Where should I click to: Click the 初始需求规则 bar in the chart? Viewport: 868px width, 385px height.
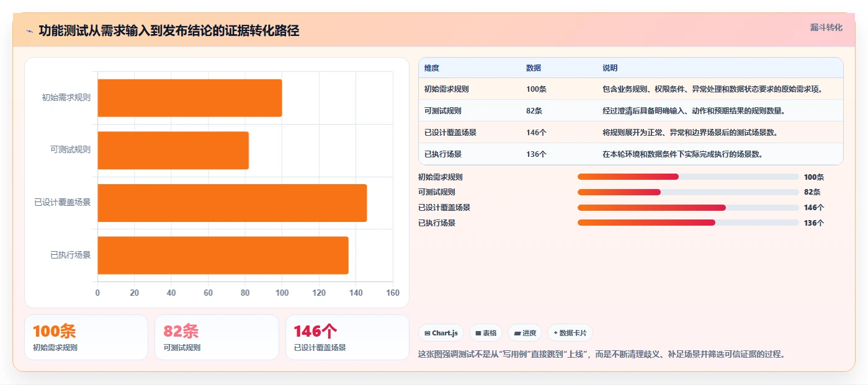[x=190, y=98]
